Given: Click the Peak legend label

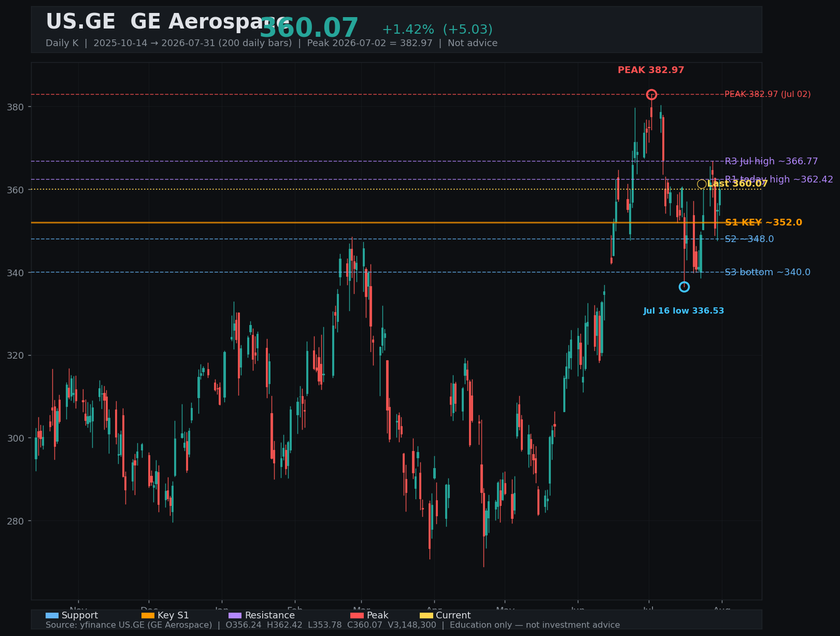Looking at the screenshot, I should click(377, 615).
